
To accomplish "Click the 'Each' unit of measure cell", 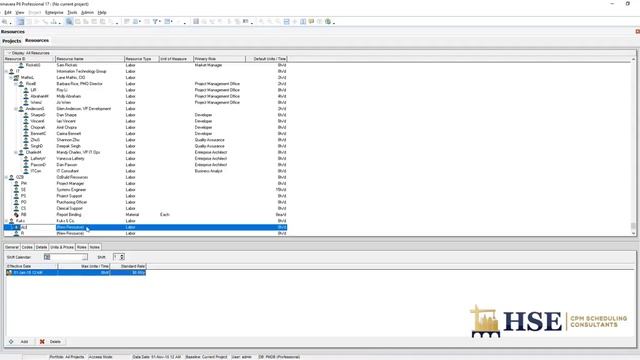I will click(164, 215).
